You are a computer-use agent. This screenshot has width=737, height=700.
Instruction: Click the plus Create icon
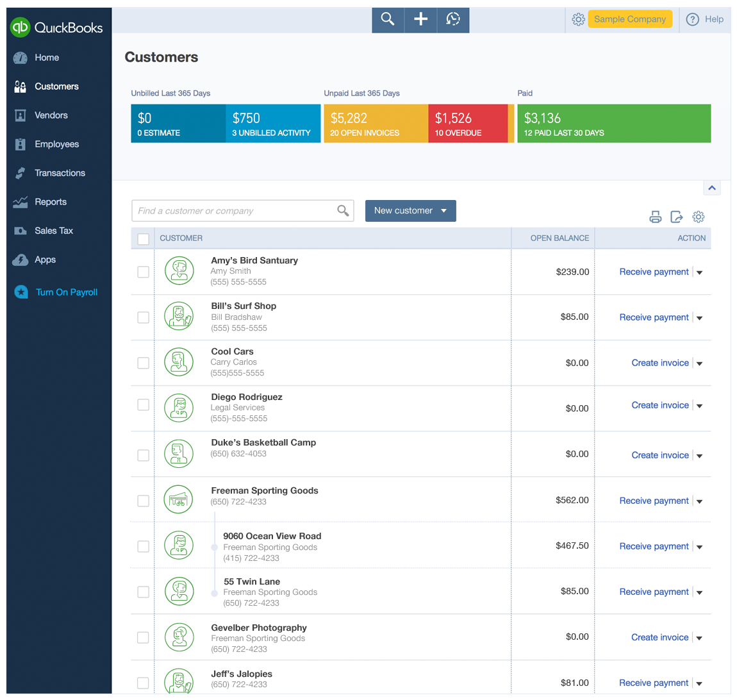420,19
